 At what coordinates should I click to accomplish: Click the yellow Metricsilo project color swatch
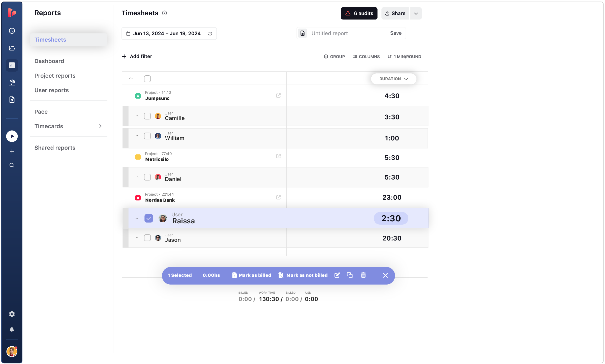click(138, 157)
